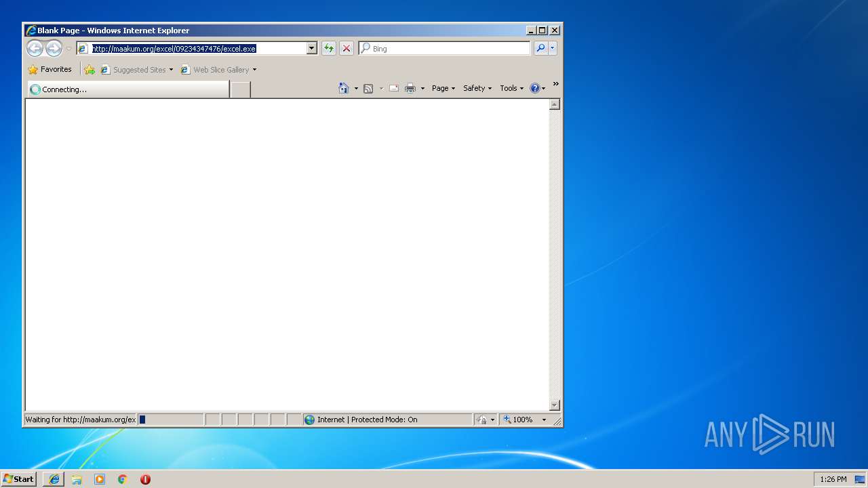Image resolution: width=868 pixels, height=488 pixels.
Task: Open Windows Media Player from taskbar
Action: tap(100, 479)
